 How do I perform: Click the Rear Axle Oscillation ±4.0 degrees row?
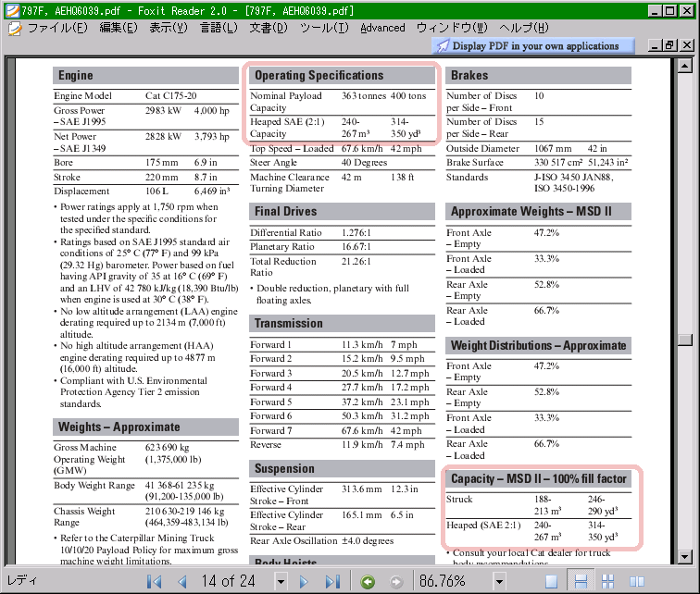coord(342,541)
